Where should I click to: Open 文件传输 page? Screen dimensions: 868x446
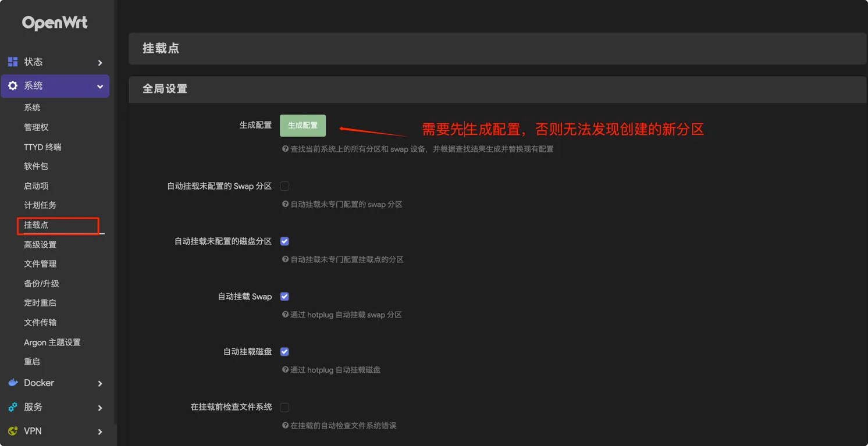tap(40, 323)
